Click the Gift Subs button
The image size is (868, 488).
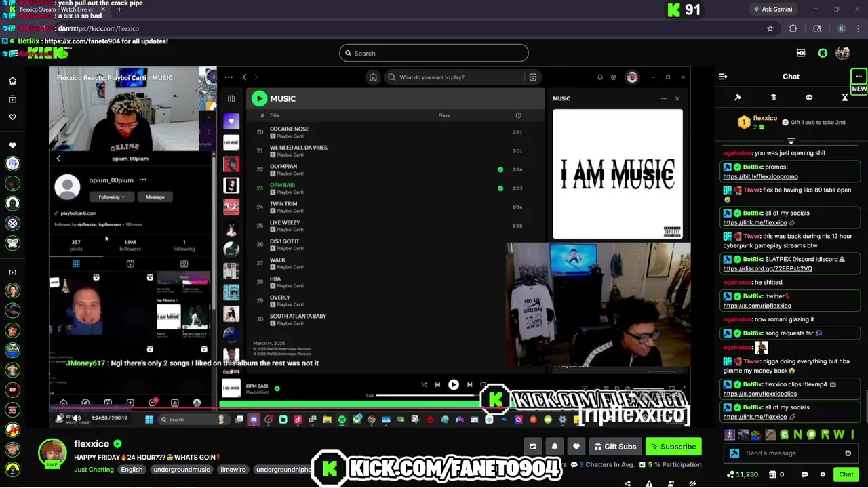(614, 447)
